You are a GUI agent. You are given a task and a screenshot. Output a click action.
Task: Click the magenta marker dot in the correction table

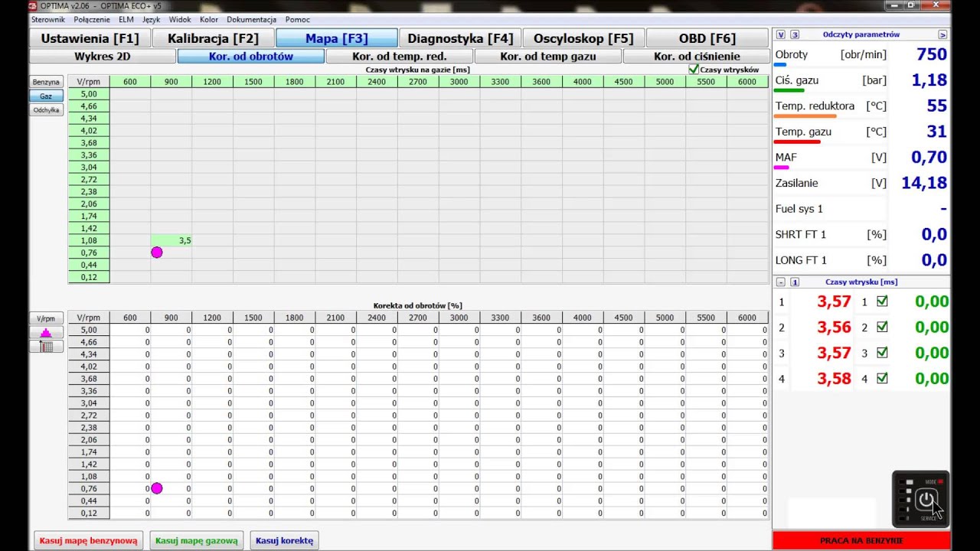click(157, 488)
